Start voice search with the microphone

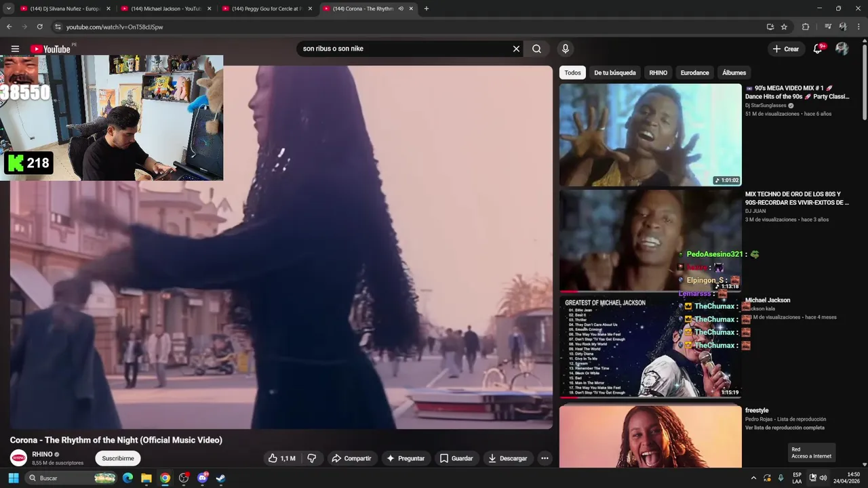(x=565, y=49)
